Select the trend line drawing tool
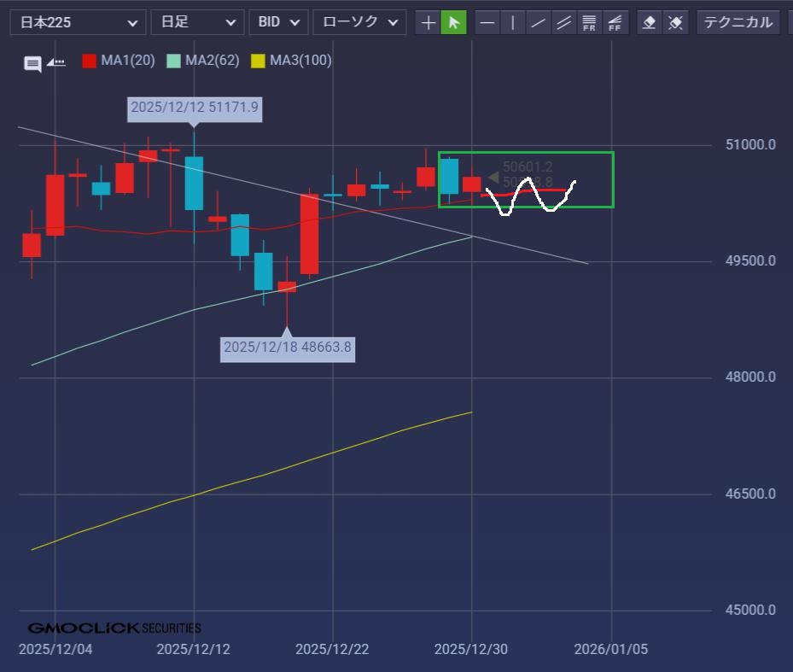The image size is (793, 672). click(538, 22)
